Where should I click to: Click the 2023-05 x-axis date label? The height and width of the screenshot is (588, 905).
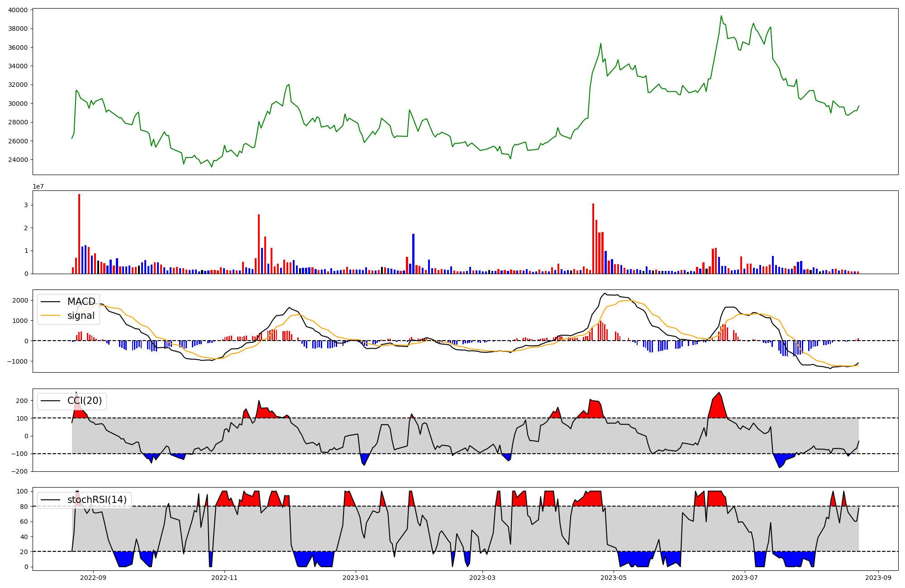(x=614, y=578)
